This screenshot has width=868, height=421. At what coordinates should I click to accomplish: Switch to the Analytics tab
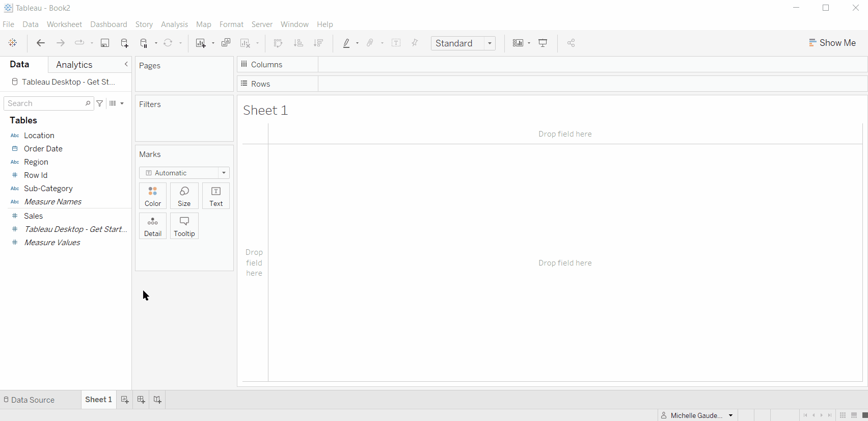[x=74, y=65]
